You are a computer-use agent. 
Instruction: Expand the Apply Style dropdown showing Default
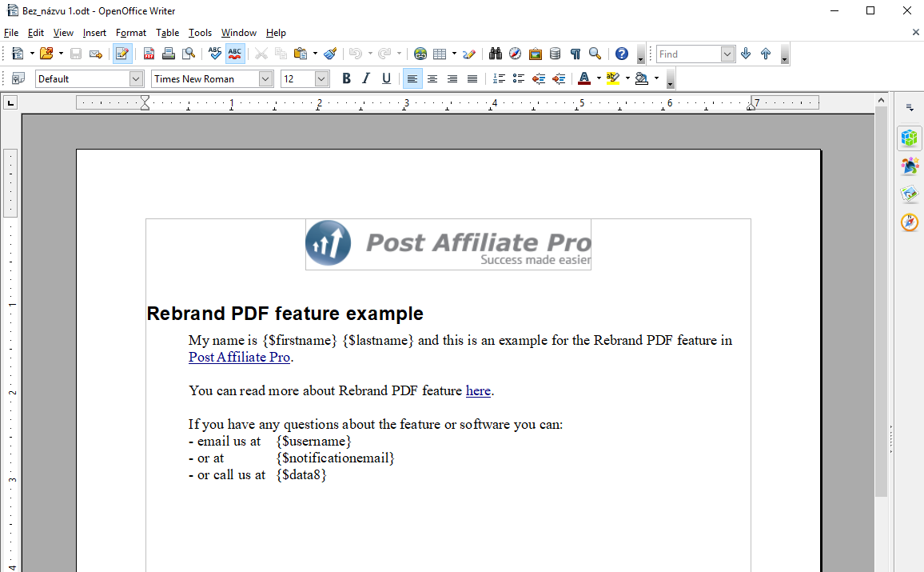point(136,78)
